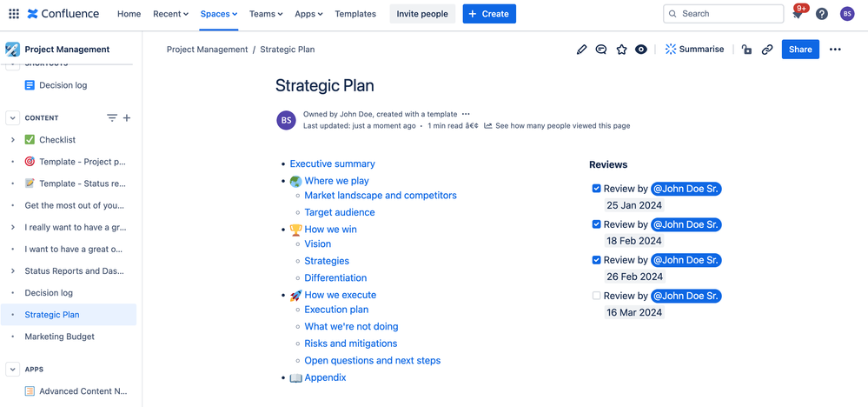868x407 pixels.
Task: Click the Decision log shortcut document icon
Action: [30, 85]
